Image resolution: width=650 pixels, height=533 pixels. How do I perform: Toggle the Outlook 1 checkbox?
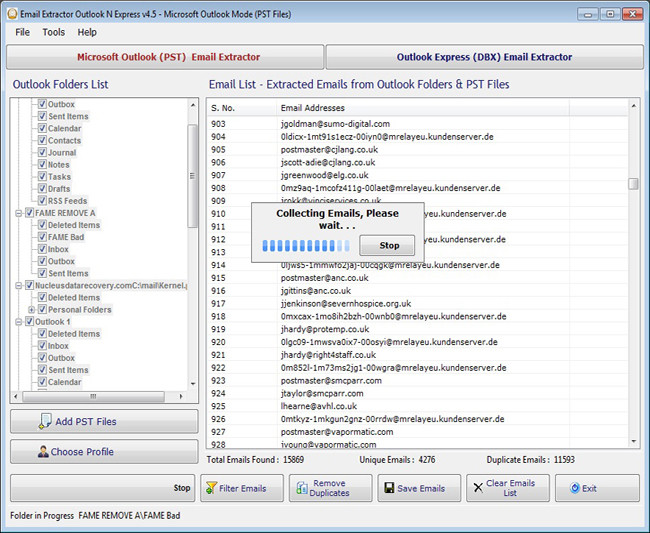(x=29, y=321)
